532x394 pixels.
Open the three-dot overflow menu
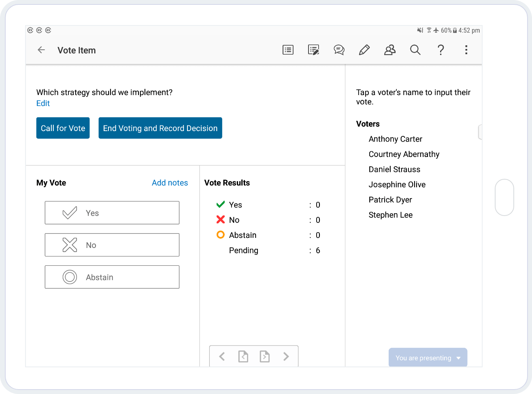pyautogui.click(x=466, y=50)
